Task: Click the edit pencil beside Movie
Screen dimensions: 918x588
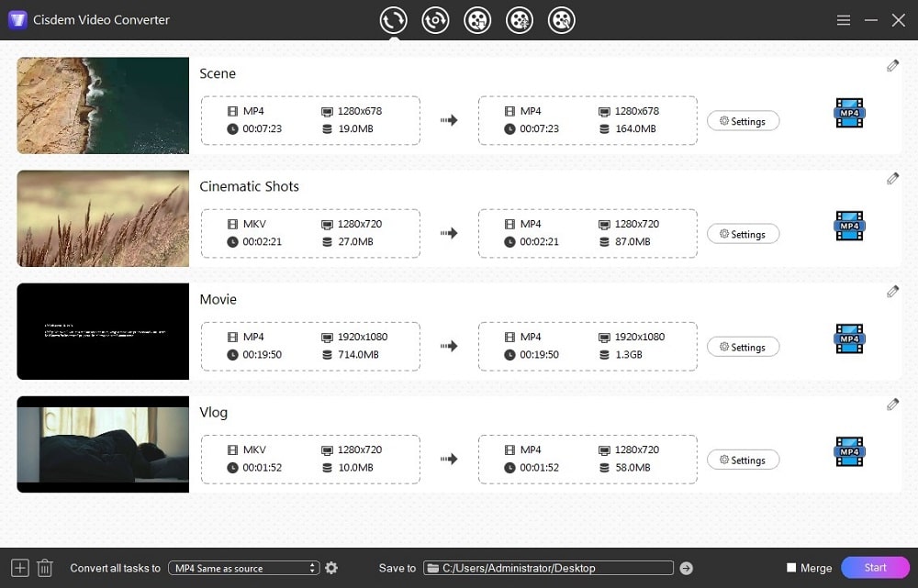Action: [x=891, y=291]
